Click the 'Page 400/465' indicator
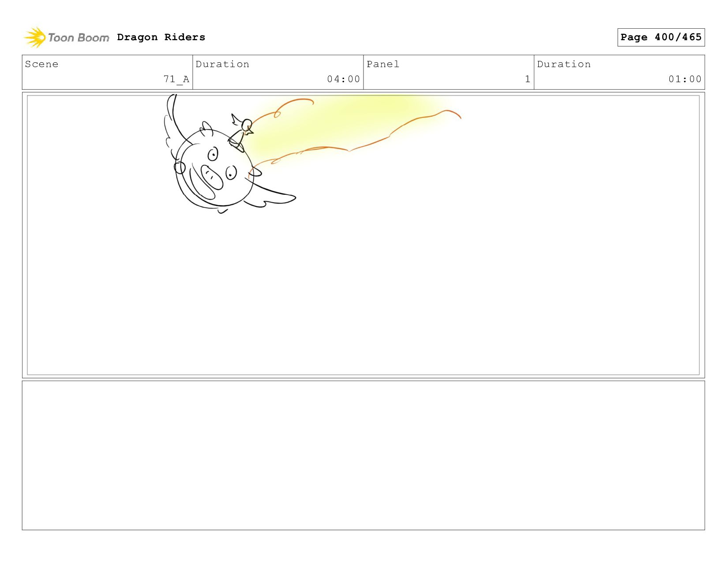 [661, 37]
